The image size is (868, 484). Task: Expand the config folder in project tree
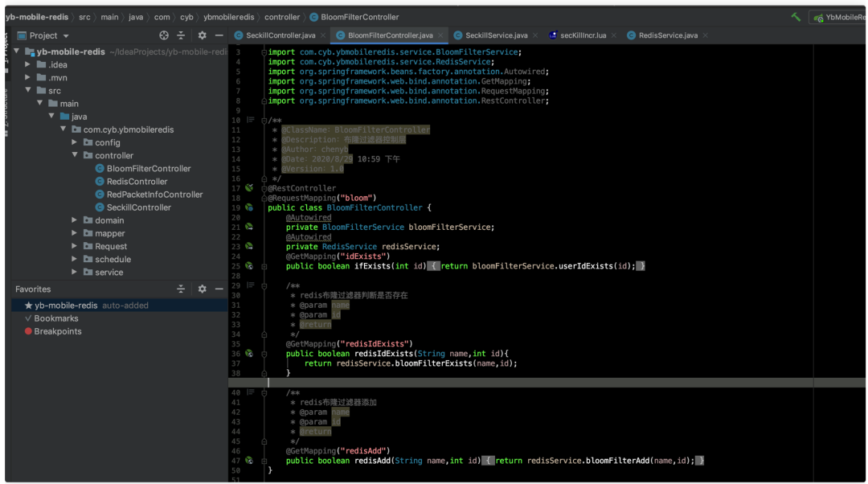click(x=75, y=142)
